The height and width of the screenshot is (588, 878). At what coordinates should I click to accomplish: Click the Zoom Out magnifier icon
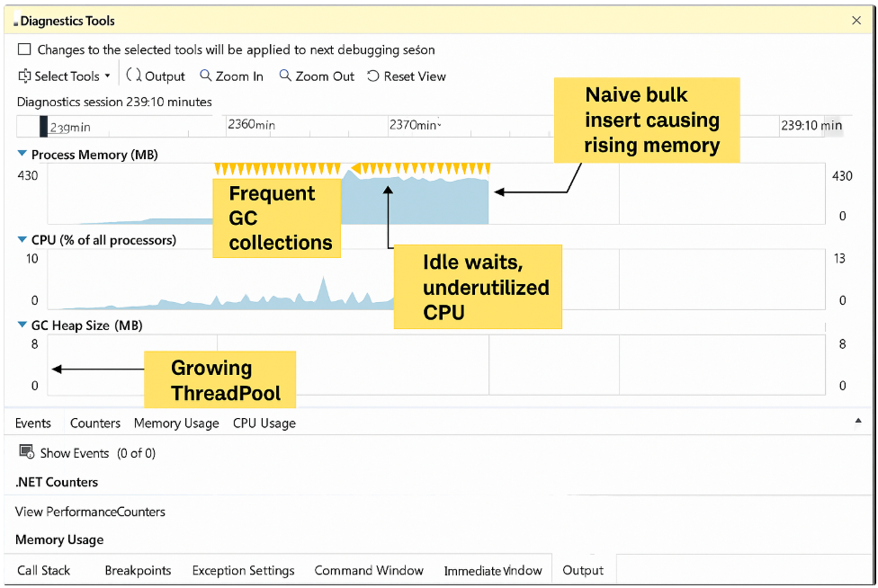click(285, 76)
